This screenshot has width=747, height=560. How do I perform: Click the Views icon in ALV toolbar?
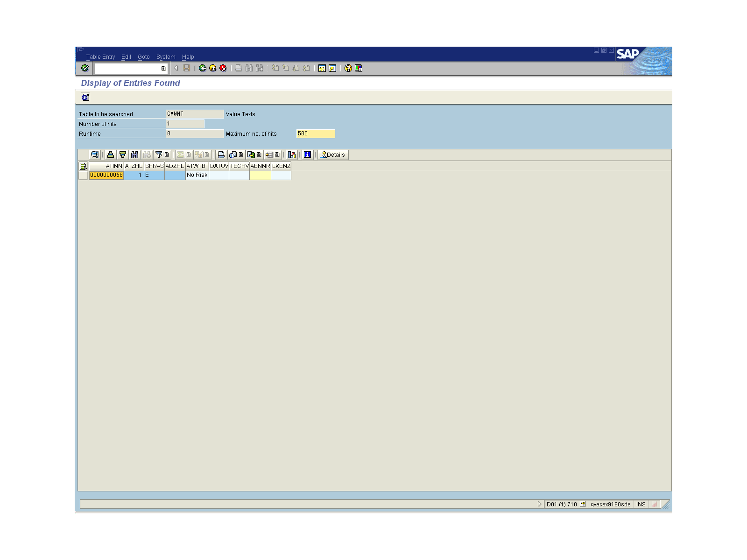point(233,155)
